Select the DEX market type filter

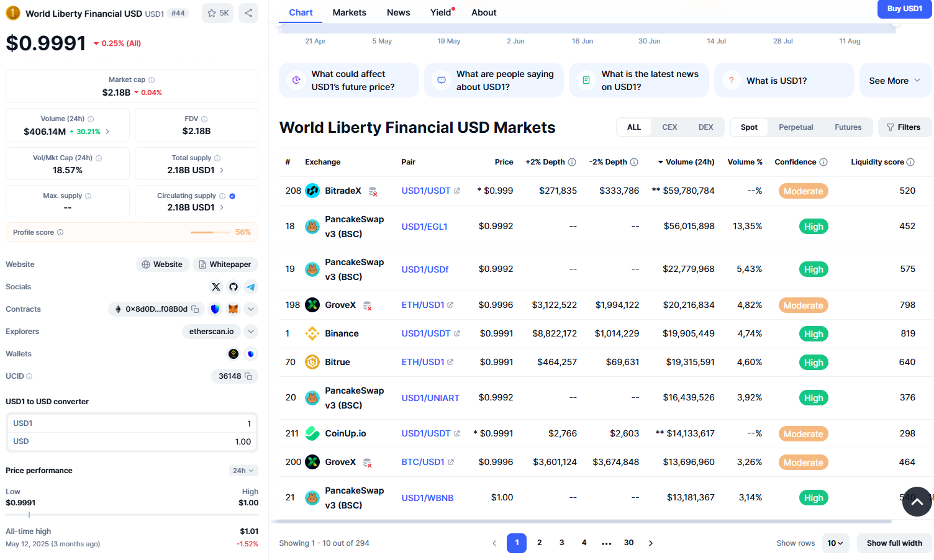click(x=705, y=127)
